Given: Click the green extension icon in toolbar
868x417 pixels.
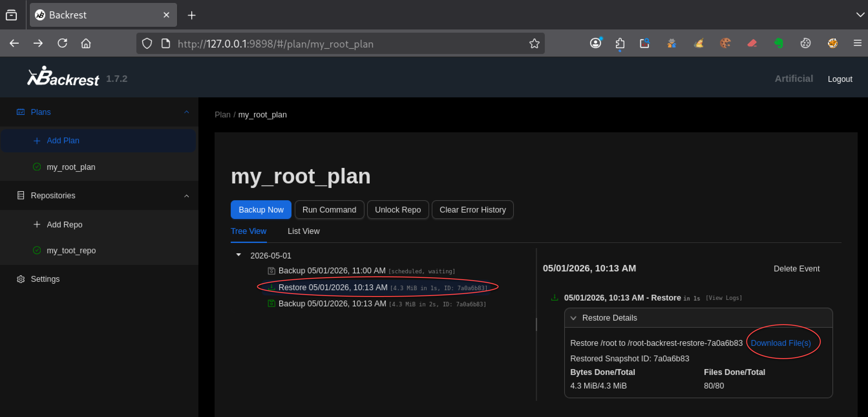Looking at the screenshot, I should 778,43.
